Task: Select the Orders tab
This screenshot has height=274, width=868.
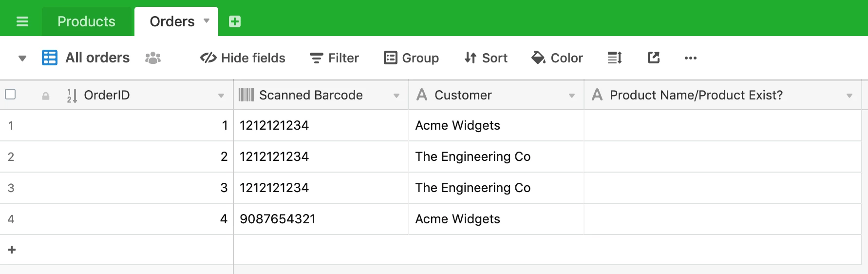Action: click(x=172, y=21)
